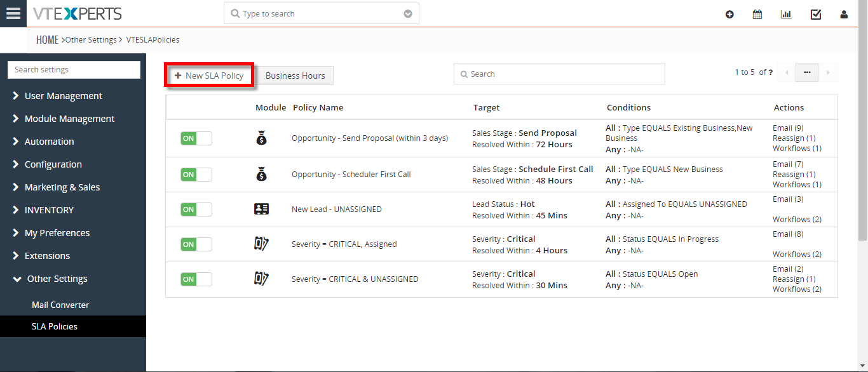Focus the Search settings field
868x372 pixels.
click(74, 70)
